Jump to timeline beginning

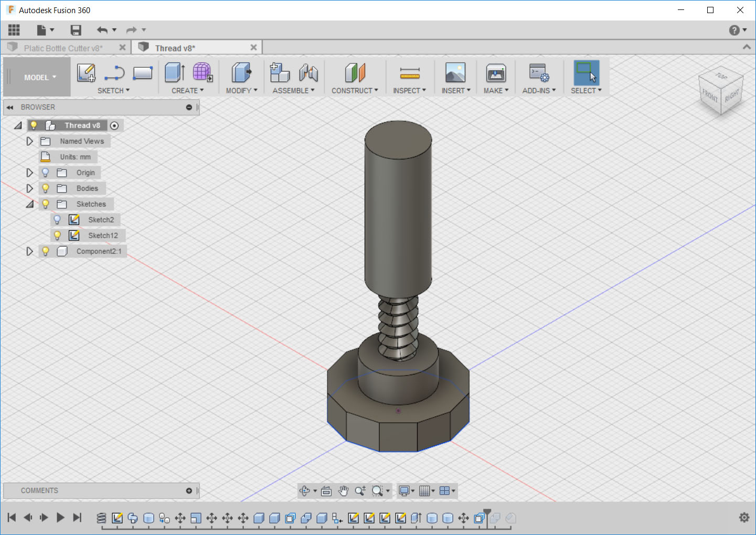[12, 518]
